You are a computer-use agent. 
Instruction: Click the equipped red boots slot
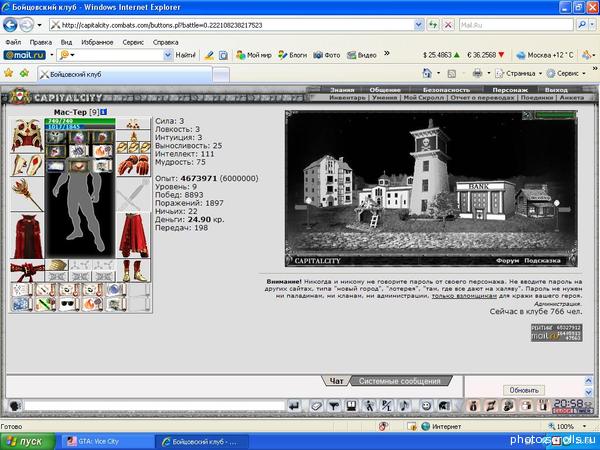tap(133, 271)
